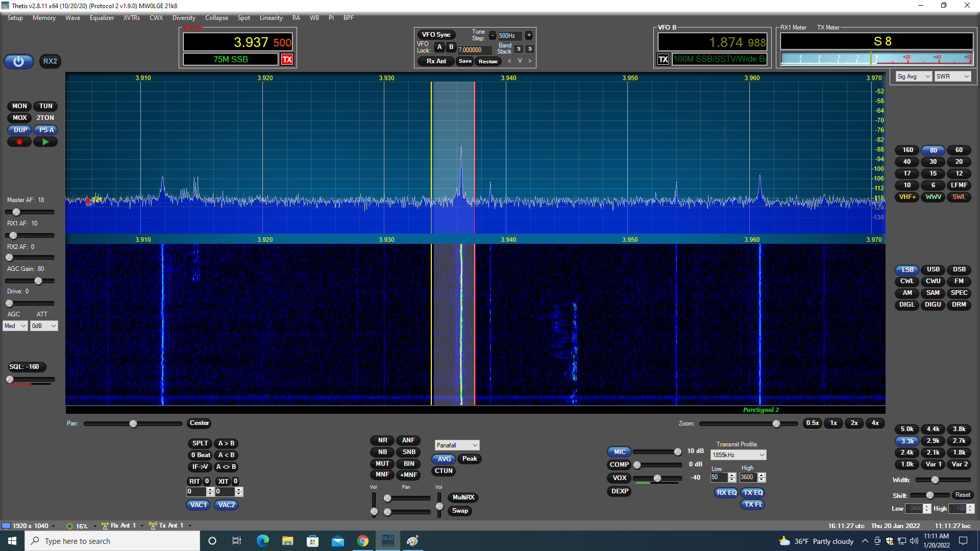The image size is (980, 551).
Task: Click the TX indicator on VFO B
Action: click(663, 59)
